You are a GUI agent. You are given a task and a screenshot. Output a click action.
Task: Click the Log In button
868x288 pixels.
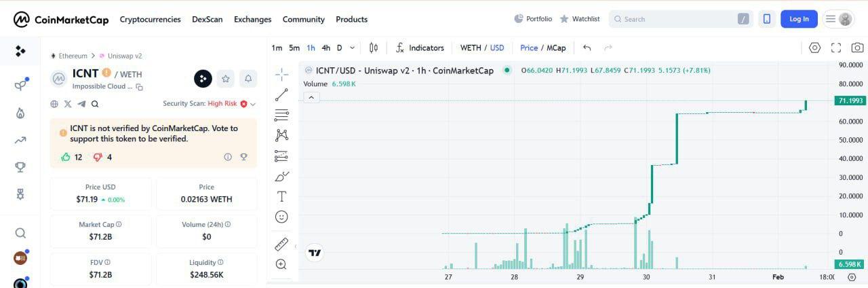[x=799, y=19]
